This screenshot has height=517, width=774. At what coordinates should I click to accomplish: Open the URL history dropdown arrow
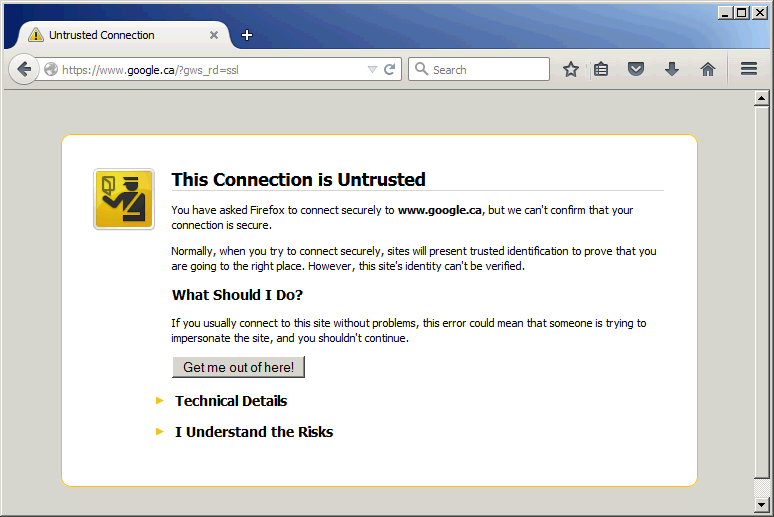pyautogui.click(x=372, y=70)
